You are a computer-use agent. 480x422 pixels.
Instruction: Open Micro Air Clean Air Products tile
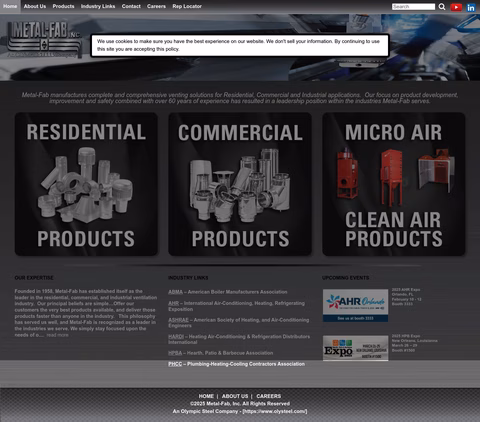click(x=394, y=184)
